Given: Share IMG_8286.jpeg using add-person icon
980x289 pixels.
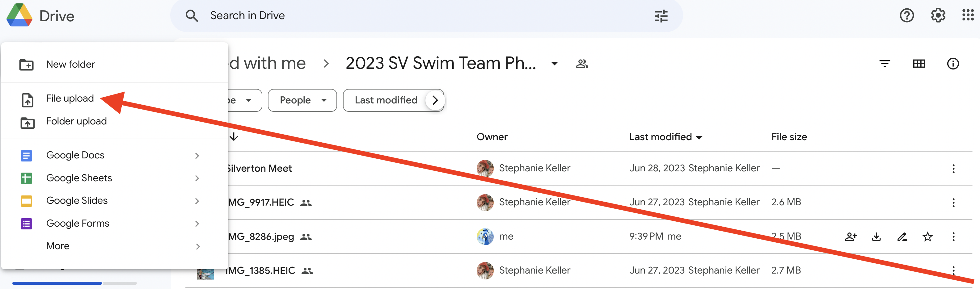Looking at the screenshot, I should [851, 237].
